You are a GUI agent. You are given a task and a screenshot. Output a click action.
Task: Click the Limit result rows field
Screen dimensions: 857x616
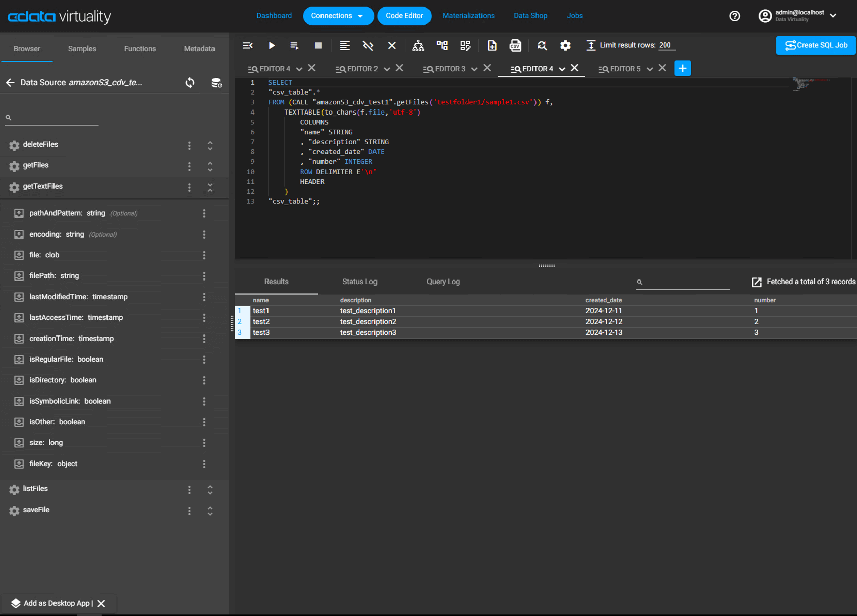[x=667, y=45]
